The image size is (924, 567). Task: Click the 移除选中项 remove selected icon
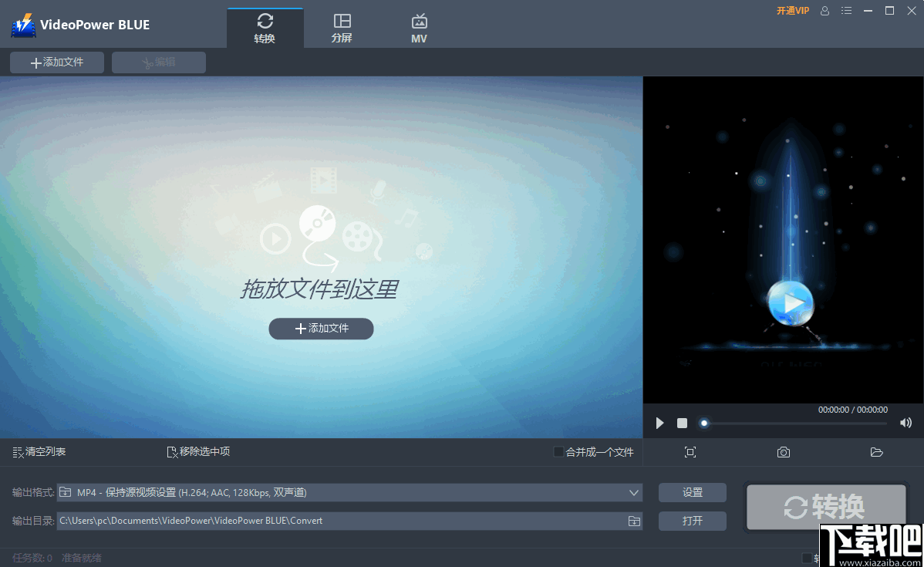point(172,452)
